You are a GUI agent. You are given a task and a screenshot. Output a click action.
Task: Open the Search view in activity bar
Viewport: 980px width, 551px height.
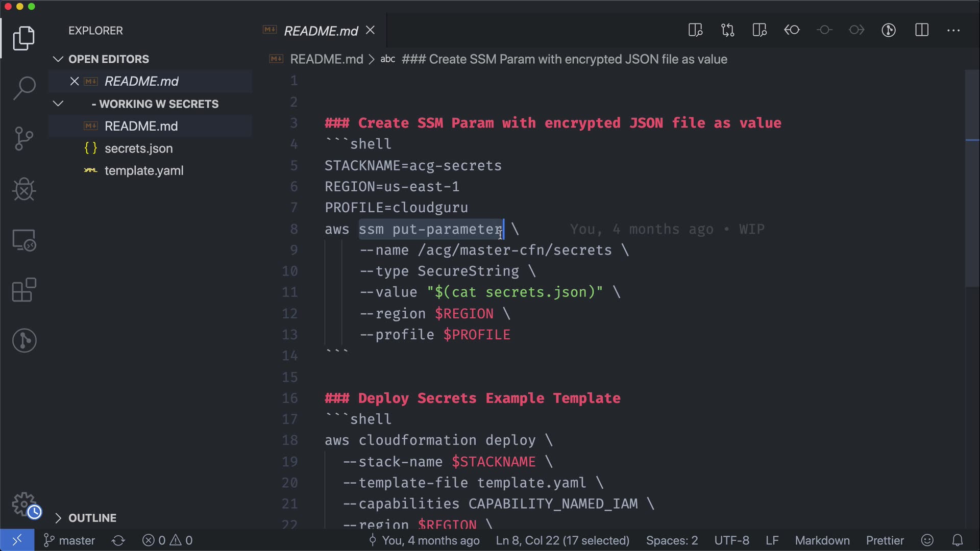pyautogui.click(x=24, y=88)
